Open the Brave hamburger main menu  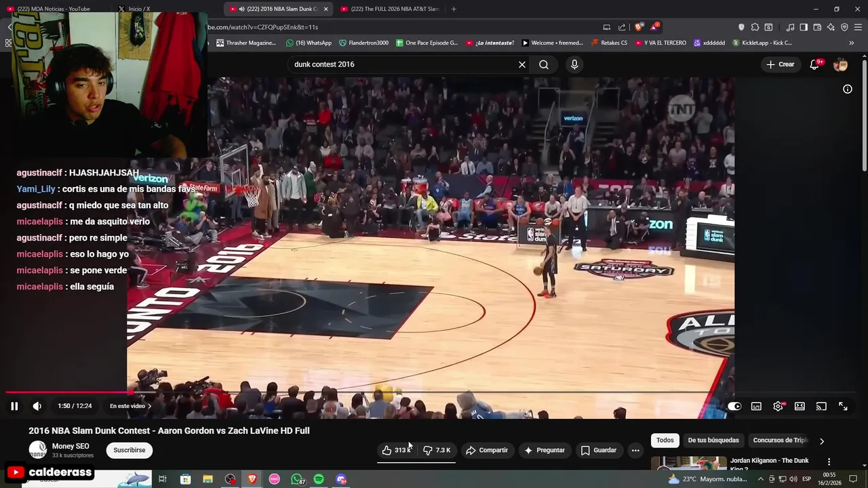pos(858,27)
